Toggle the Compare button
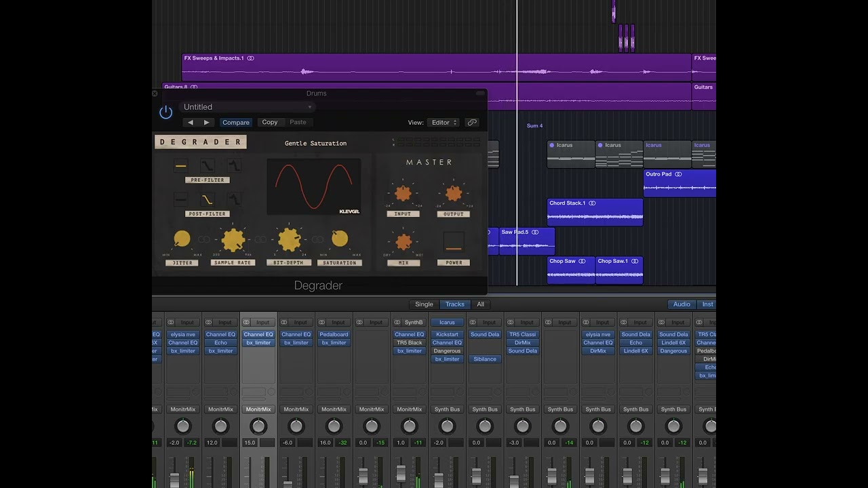The height and width of the screenshot is (488, 868). 236,123
